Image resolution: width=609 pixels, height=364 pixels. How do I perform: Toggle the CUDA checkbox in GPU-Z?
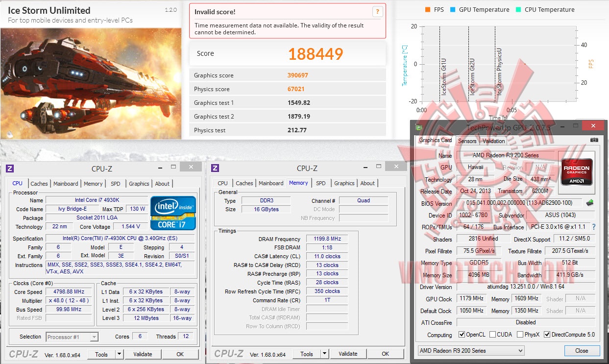point(492,335)
